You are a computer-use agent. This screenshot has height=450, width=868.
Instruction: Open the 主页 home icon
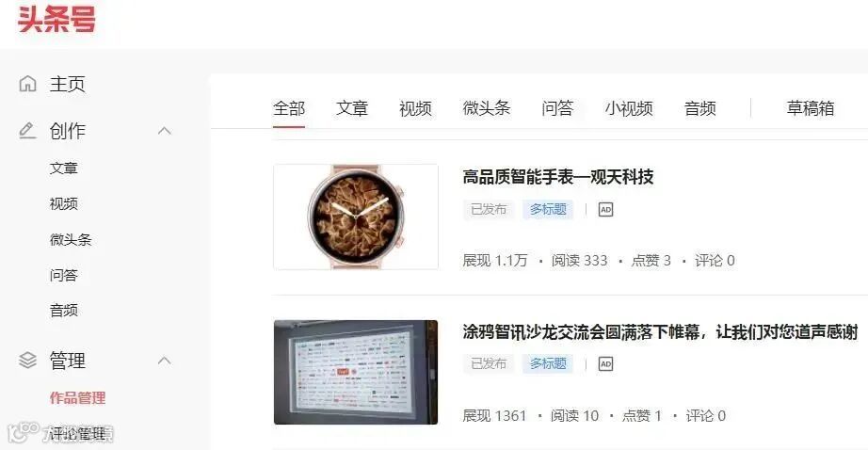tap(27, 84)
